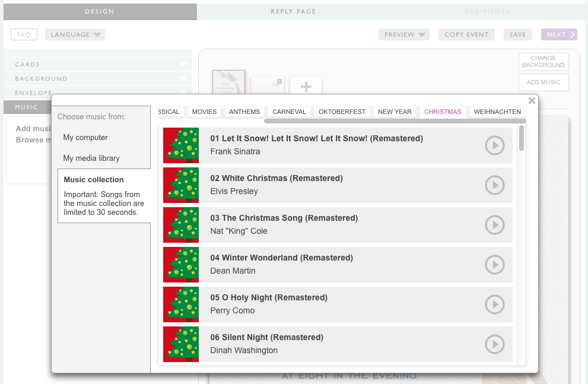
Task: Open the Reply Page tab
Action: click(x=293, y=11)
